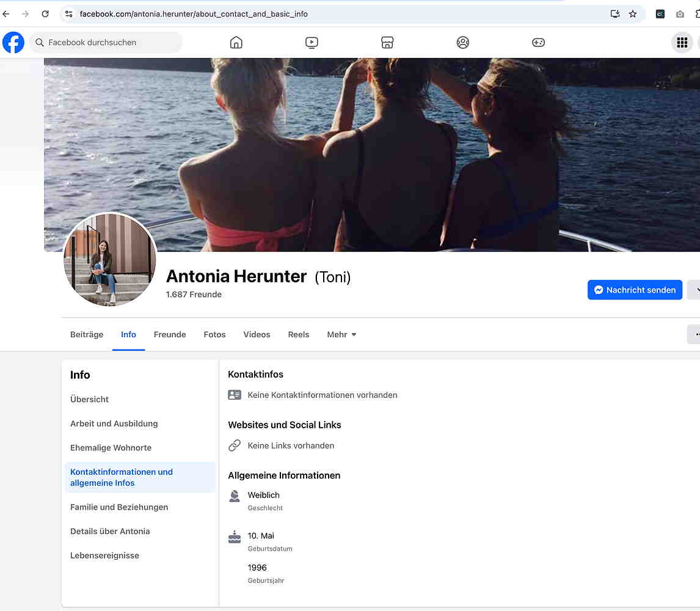
Task: Reload the page with the refresh icon
Action: [x=45, y=14]
